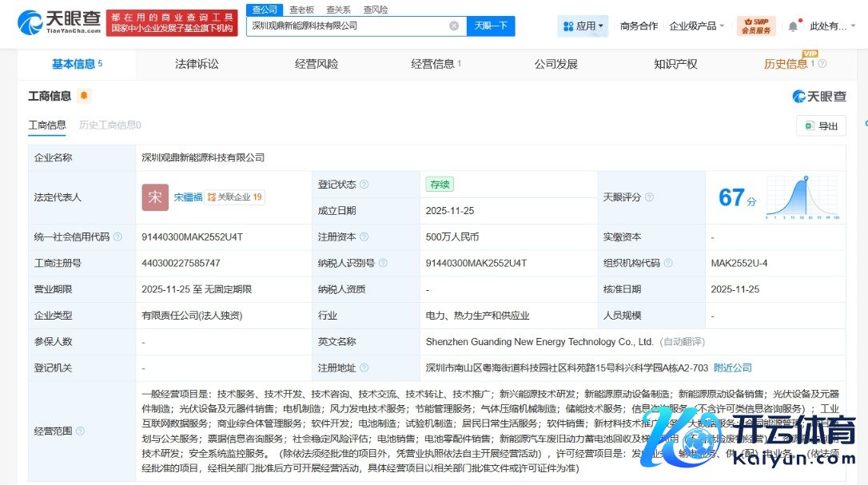Click the 导出 export button
The image size is (868, 485).
(x=821, y=125)
